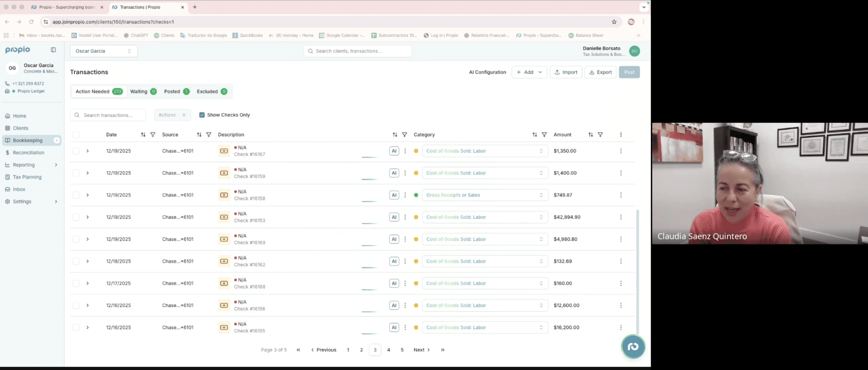
Task: Sort by the Amount column arrows
Action: click(590, 135)
